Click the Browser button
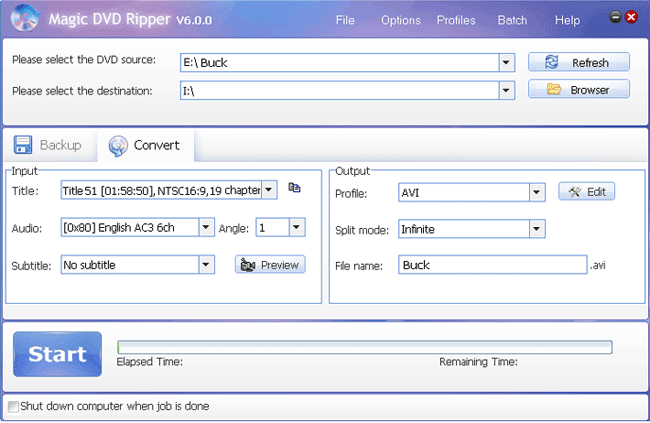Screen dimensions: 650x423 click(579, 89)
